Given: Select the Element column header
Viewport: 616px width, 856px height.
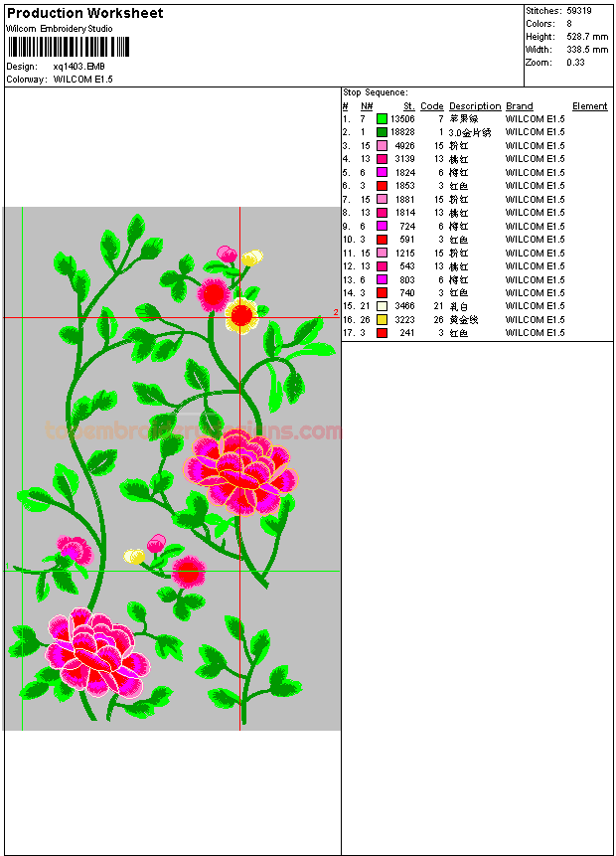Looking at the screenshot, I should tap(589, 106).
